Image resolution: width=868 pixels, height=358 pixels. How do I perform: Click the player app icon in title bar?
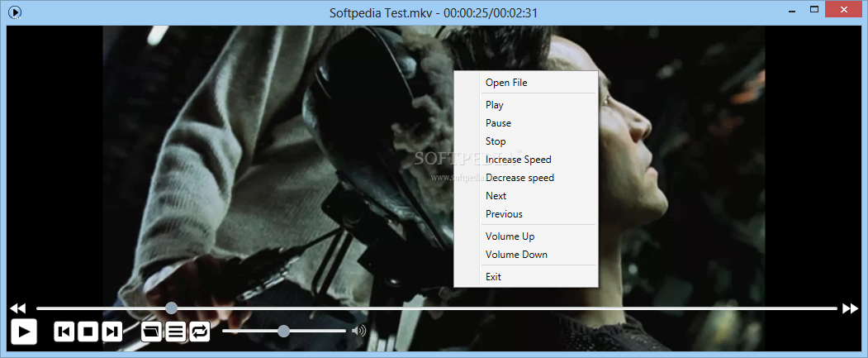[16, 12]
